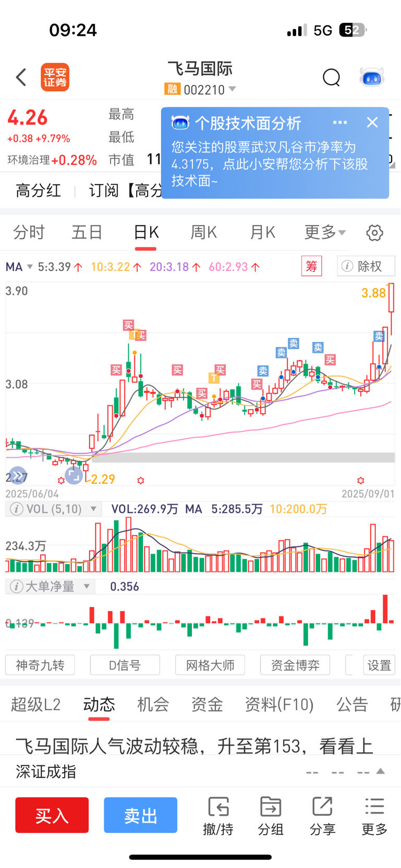Switch to 五日 chart tab

[x=87, y=233]
